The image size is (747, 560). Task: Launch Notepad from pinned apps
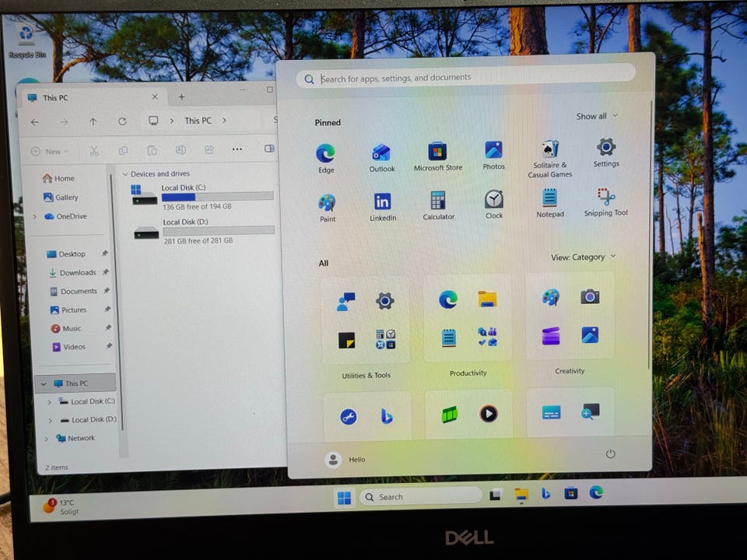tap(550, 203)
